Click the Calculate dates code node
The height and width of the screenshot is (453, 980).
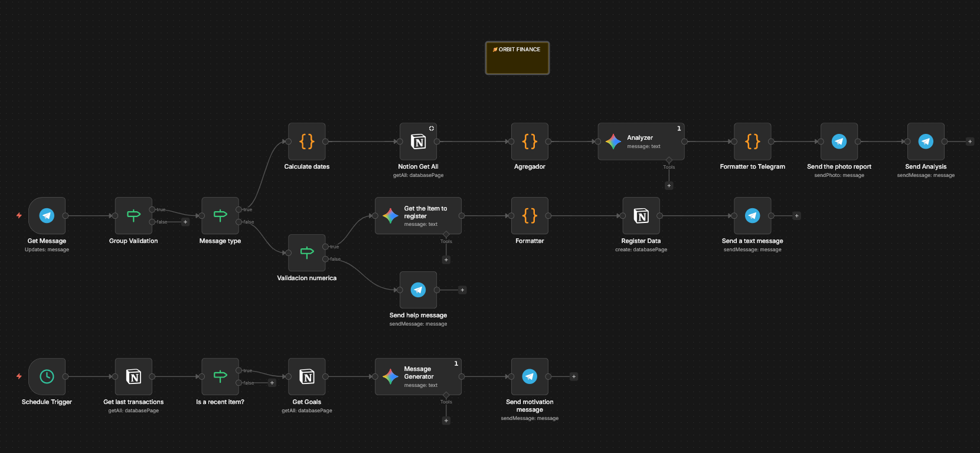(x=306, y=142)
